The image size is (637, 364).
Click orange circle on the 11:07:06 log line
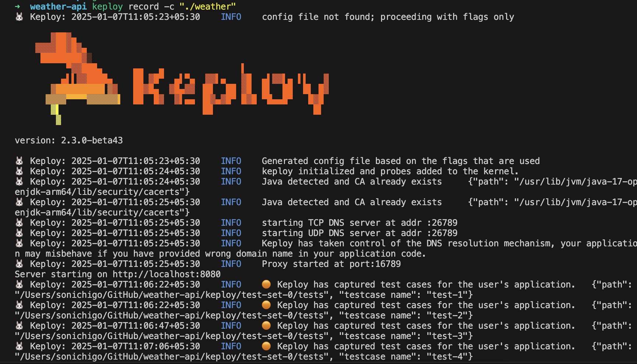coord(266,346)
